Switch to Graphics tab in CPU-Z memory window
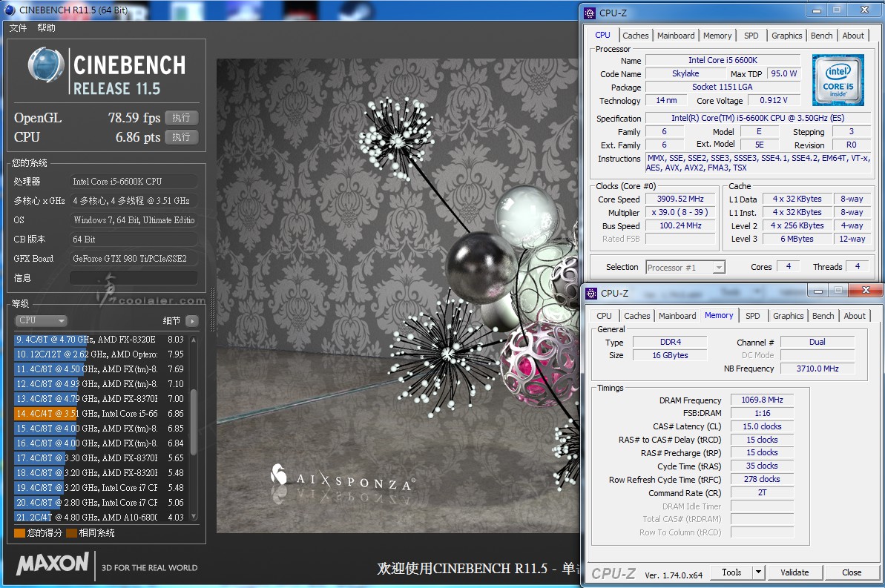Image resolution: width=885 pixels, height=588 pixels. (788, 316)
